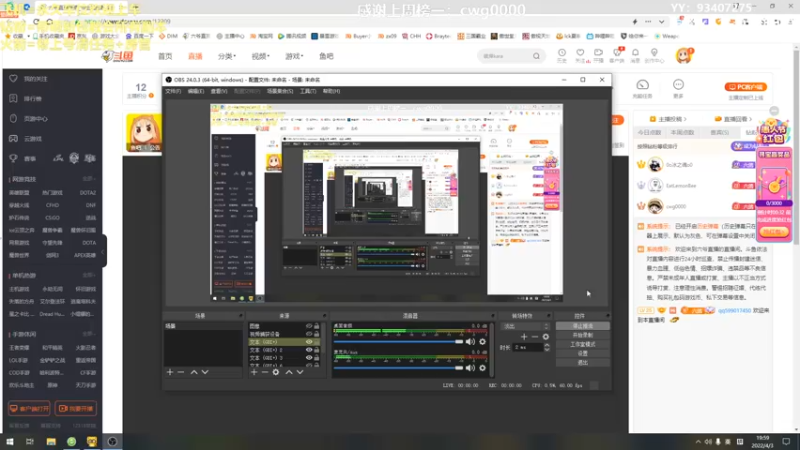Open OBS 设置 settings button

tap(583, 354)
